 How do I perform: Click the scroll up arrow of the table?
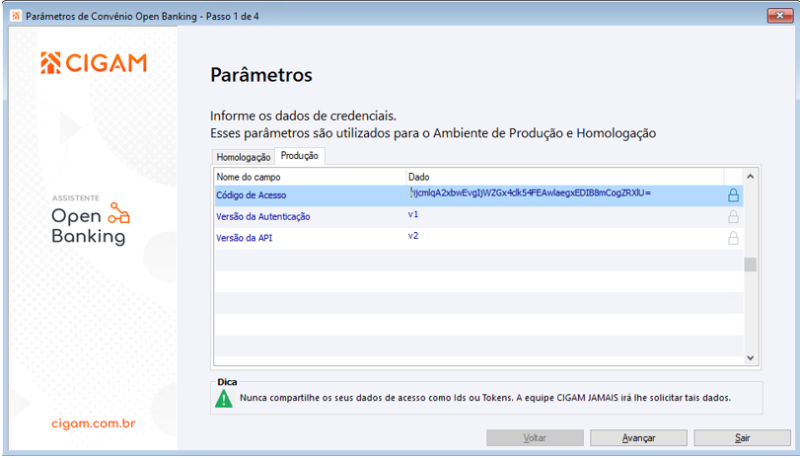click(x=750, y=176)
